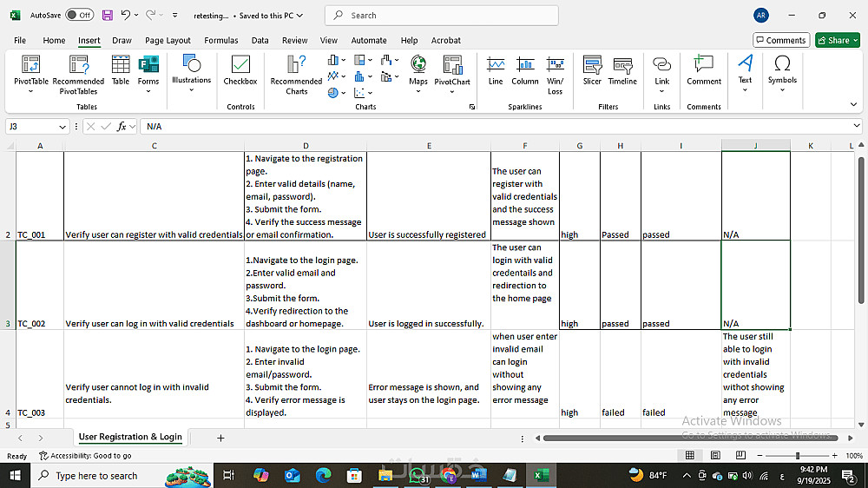This screenshot has width=868, height=488.
Task: Open the Forms menu
Action: point(148,74)
